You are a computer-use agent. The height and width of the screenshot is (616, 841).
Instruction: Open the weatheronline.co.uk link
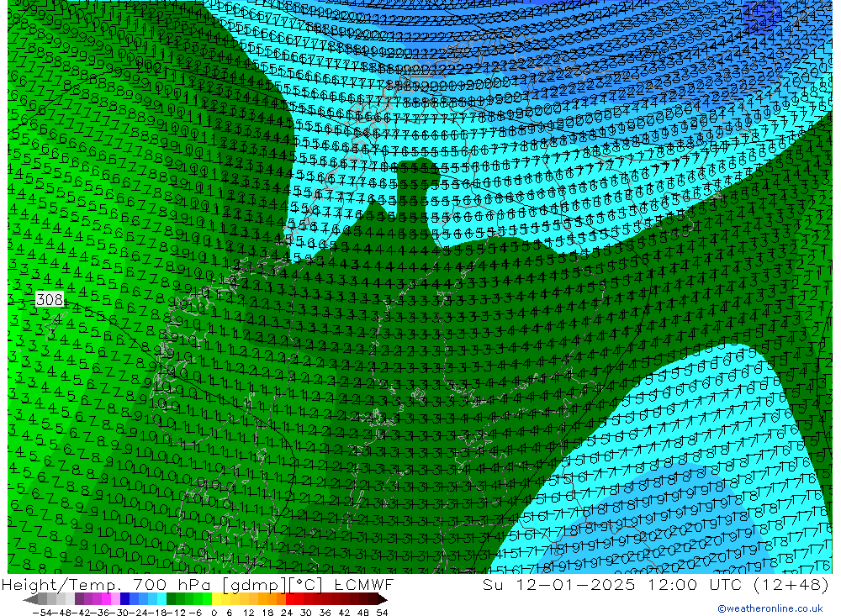pos(770,608)
